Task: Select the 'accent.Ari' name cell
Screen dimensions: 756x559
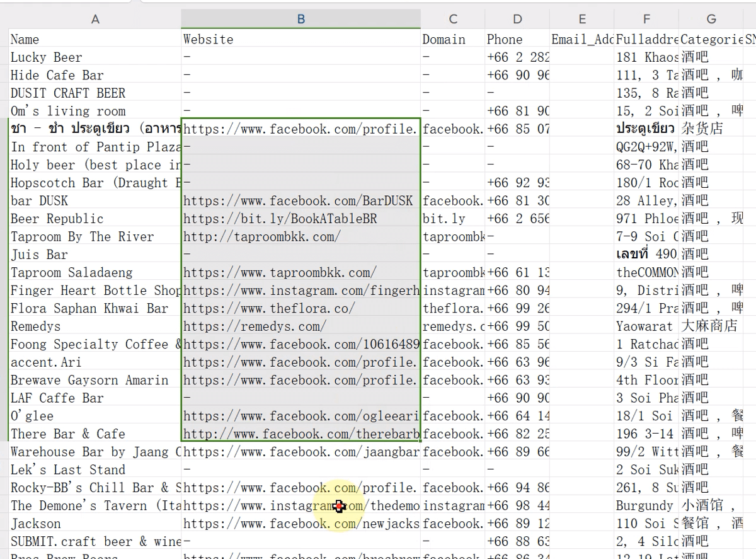Action: click(x=95, y=362)
